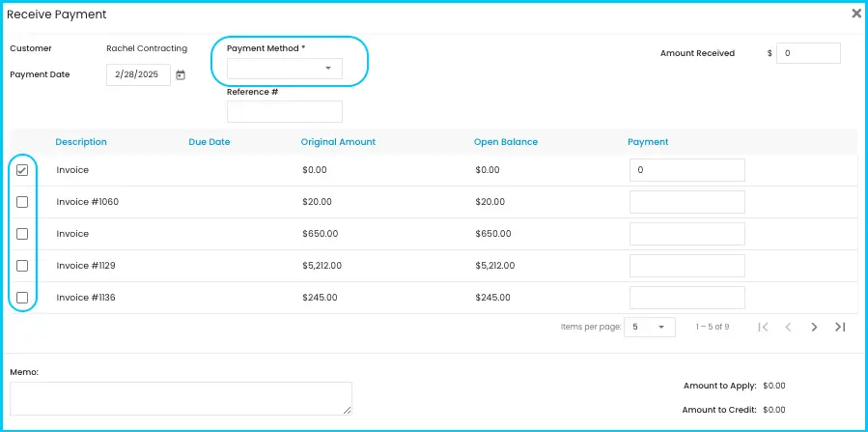
Task: Uncheck the first Invoice $0.00 row
Action: pos(22,171)
